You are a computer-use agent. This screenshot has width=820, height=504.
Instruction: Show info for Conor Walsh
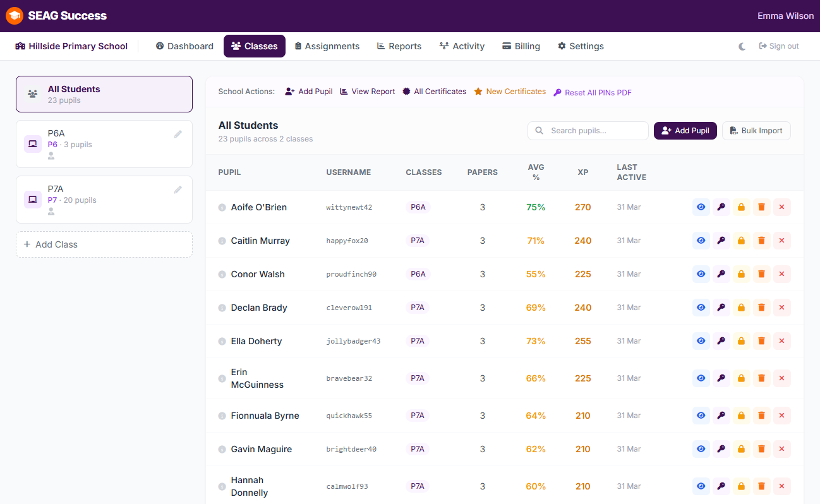coord(222,275)
